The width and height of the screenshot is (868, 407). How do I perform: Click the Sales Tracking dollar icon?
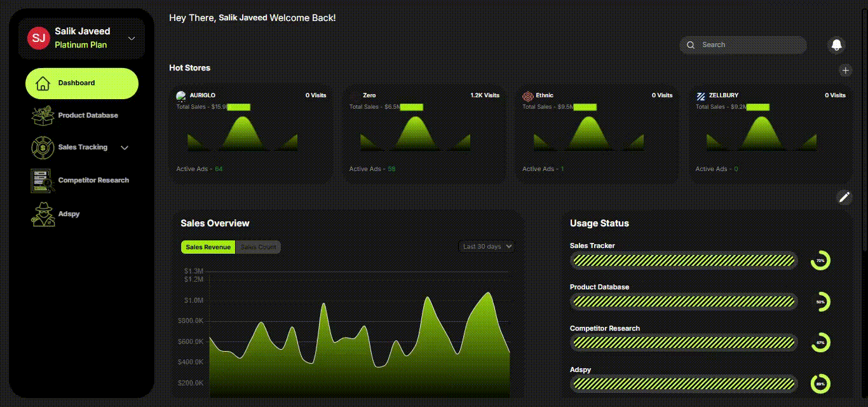[x=43, y=148]
